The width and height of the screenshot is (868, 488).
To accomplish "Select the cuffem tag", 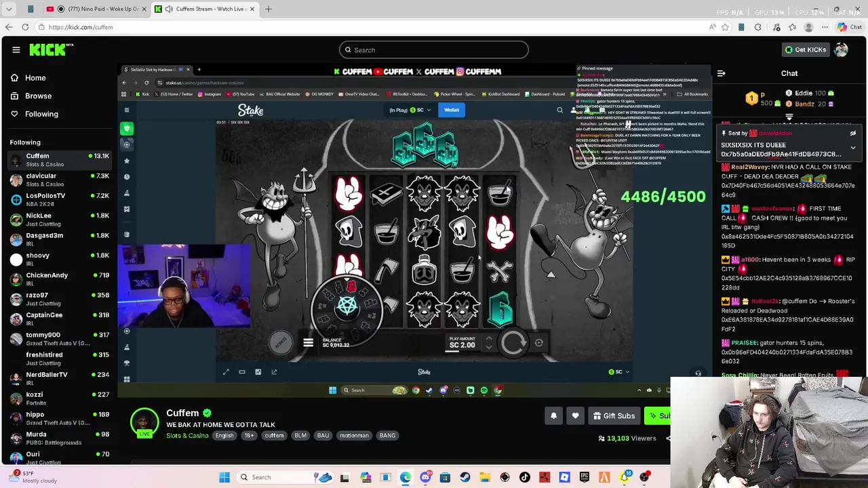I will click(274, 436).
